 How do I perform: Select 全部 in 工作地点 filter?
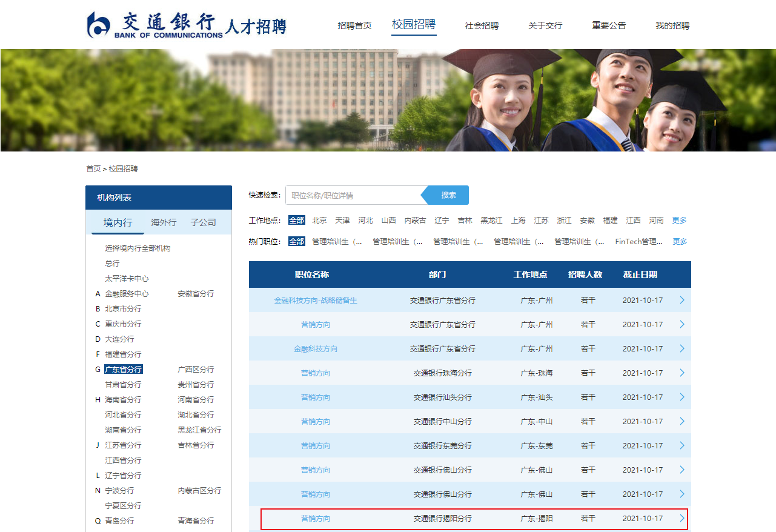click(x=297, y=221)
